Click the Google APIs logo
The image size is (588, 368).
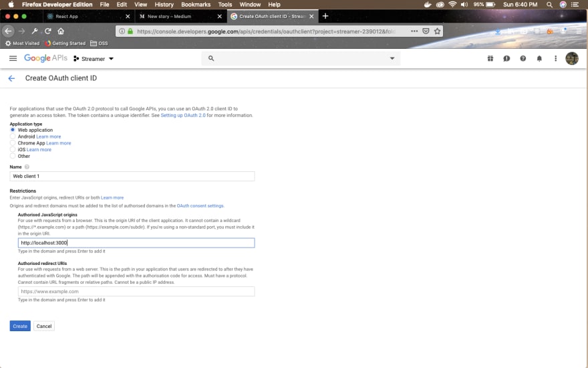(x=45, y=58)
